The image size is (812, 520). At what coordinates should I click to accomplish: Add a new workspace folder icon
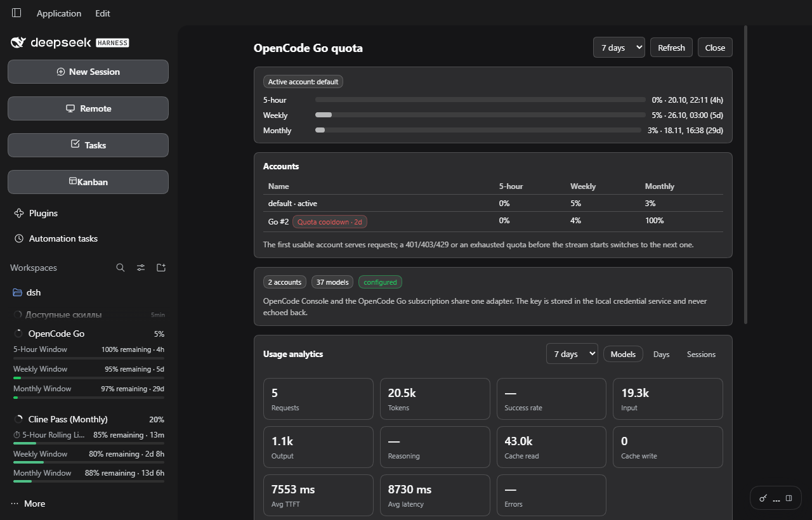point(161,268)
